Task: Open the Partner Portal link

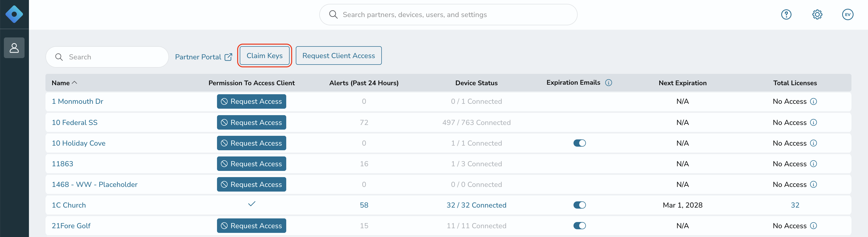Action: [x=198, y=57]
